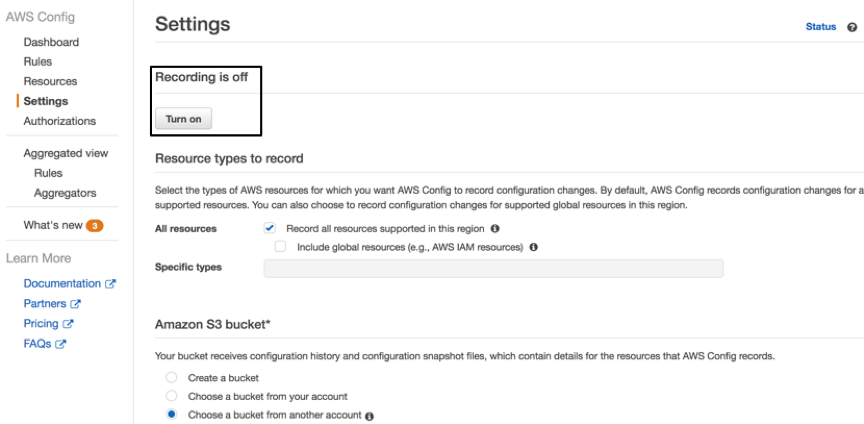The height and width of the screenshot is (424, 864).
Task: Uncheck Record all resources supported in this region
Action: pos(269,228)
